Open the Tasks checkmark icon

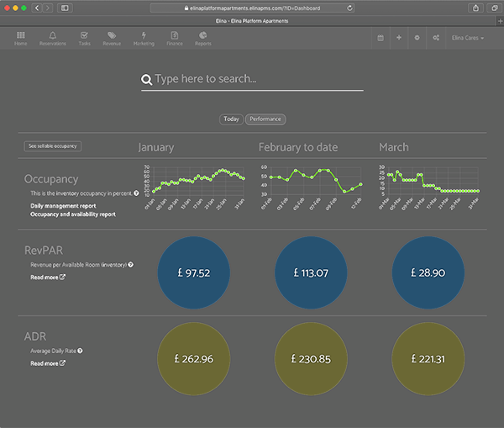tap(84, 35)
